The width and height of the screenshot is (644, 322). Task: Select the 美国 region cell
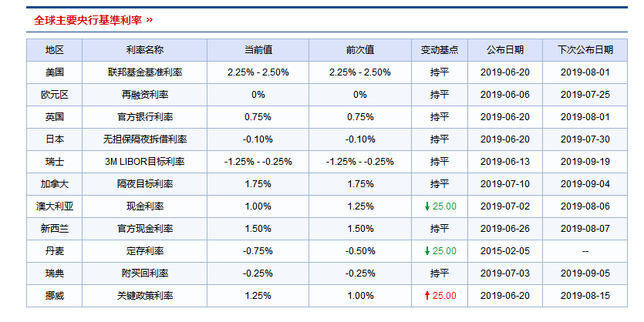click(x=54, y=72)
